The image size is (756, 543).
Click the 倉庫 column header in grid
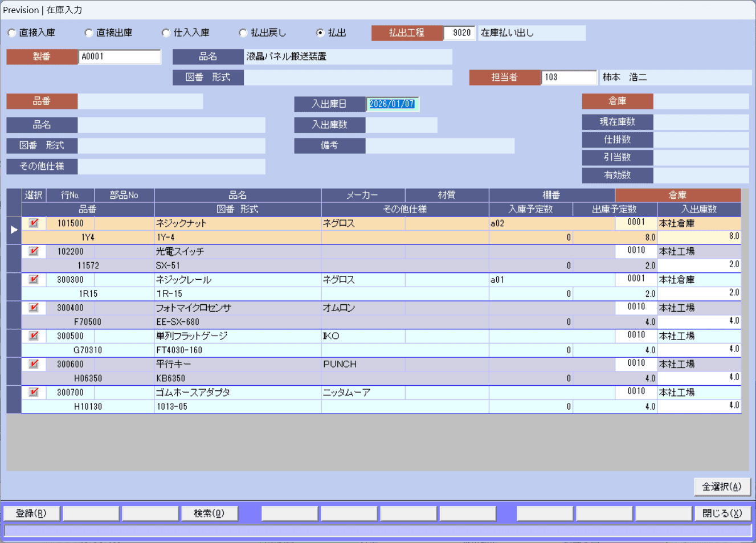[x=677, y=195]
